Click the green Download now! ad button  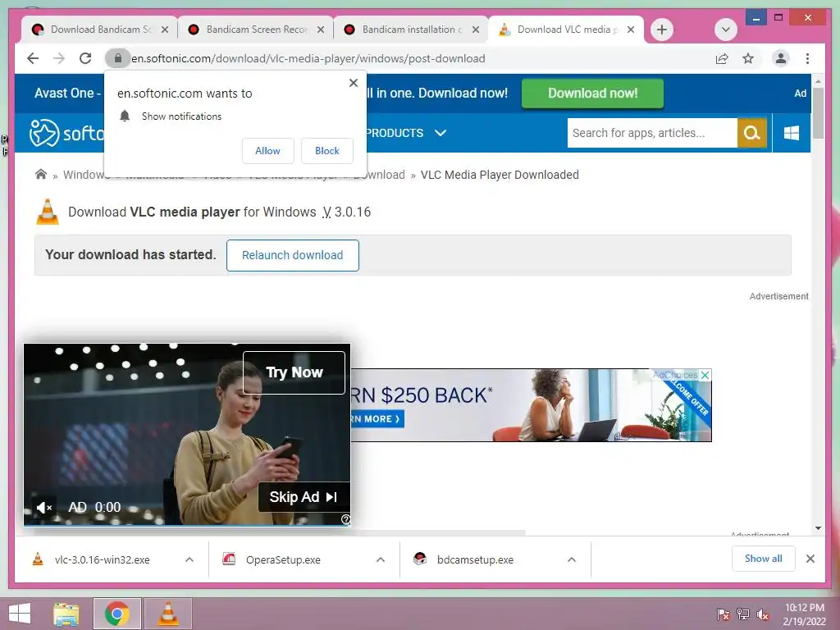[592, 94]
